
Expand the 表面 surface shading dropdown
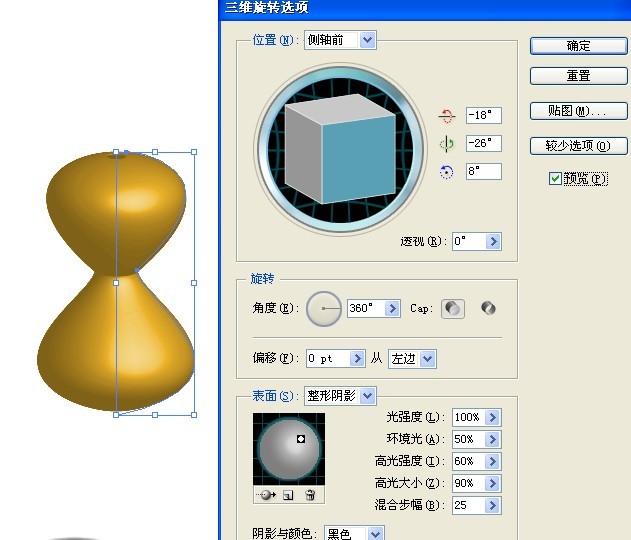[x=367, y=396]
